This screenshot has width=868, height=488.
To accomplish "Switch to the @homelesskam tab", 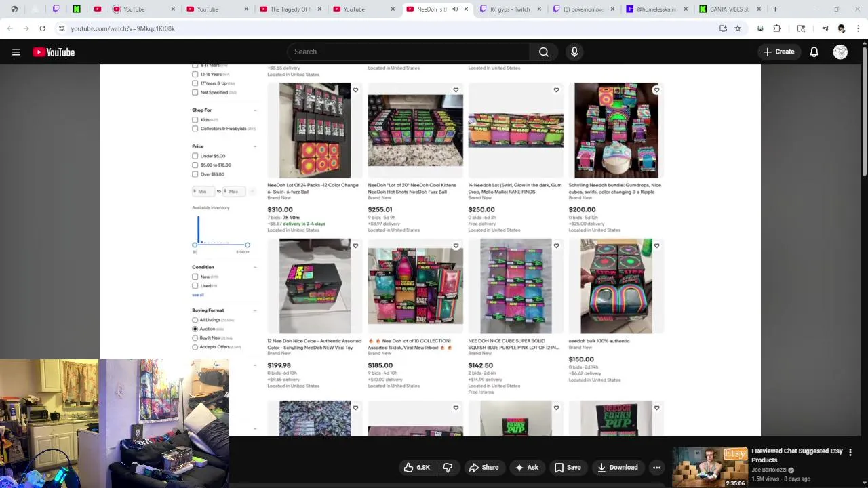I will tap(656, 9).
